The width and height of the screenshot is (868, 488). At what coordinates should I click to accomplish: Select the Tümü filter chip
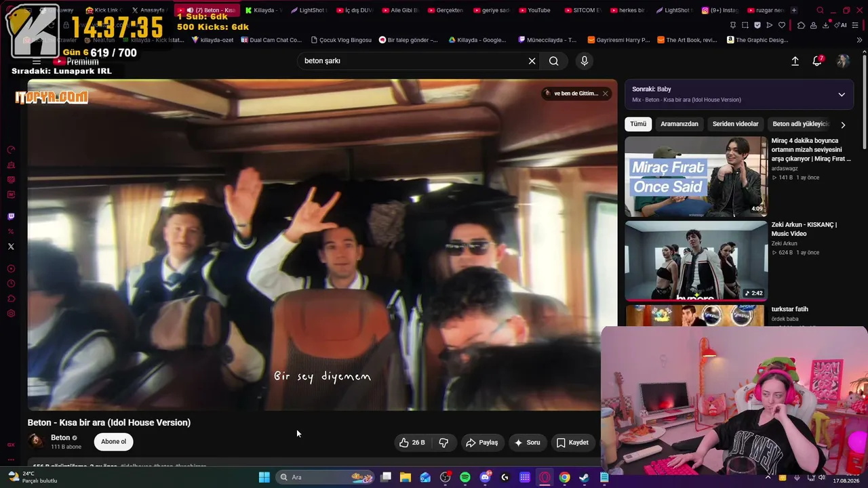point(638,124)
